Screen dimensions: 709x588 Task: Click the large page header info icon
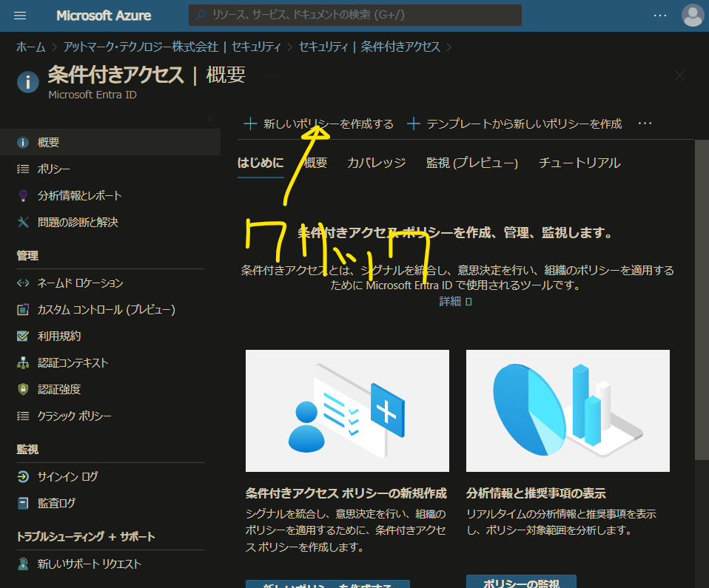click(28, 82)
